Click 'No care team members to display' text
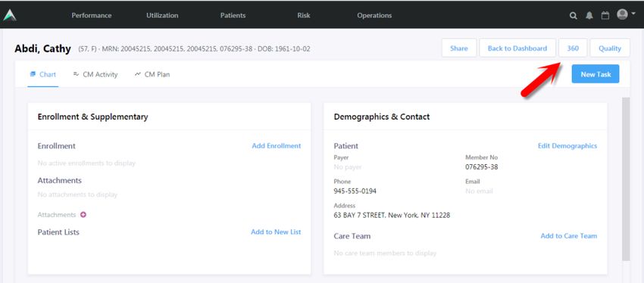The width and height of the screenshot is (644, 283). click(x=385, y=253)
